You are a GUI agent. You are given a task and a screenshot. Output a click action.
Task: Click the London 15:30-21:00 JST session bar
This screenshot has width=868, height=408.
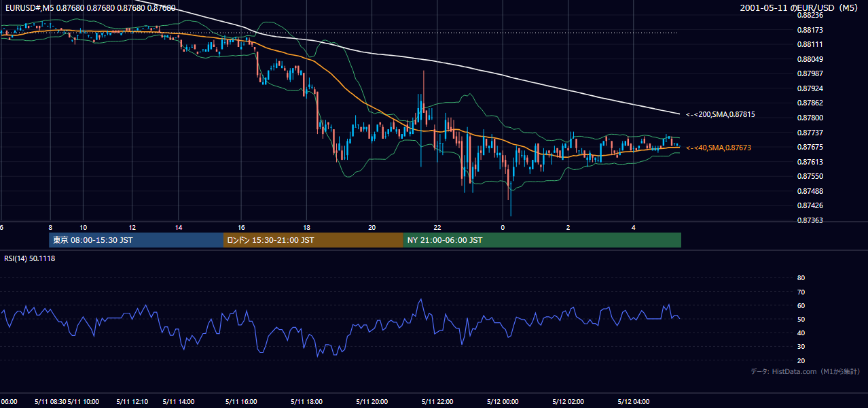313,240
